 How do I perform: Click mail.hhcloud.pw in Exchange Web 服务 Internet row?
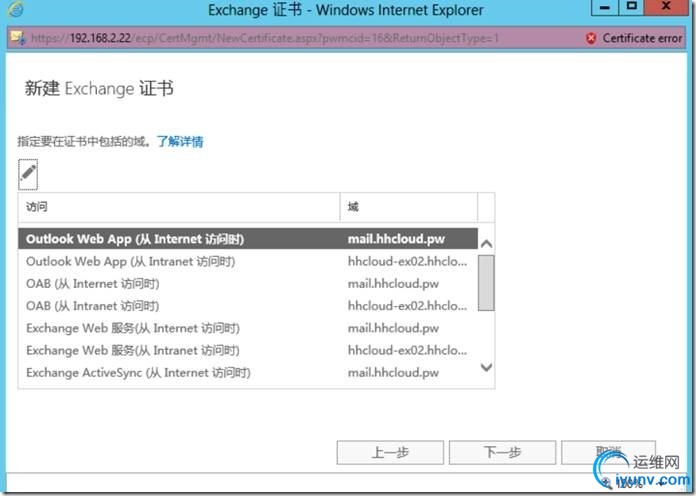click(393, 328)
